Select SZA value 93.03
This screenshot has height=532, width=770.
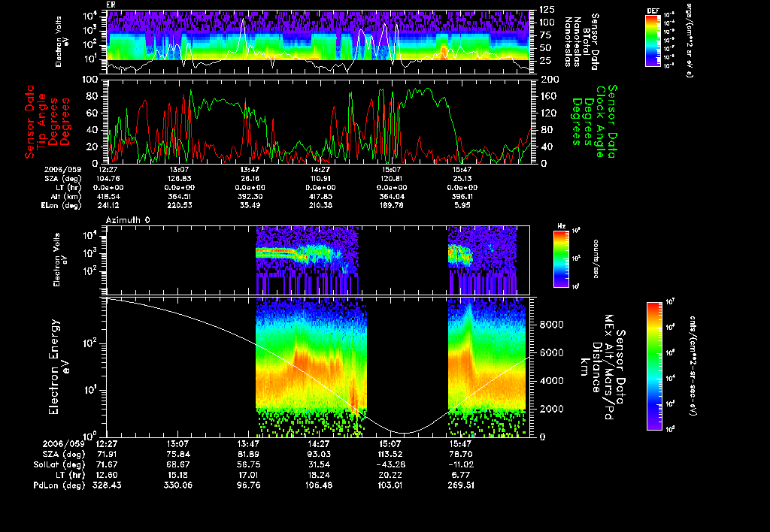click(x=319, y=455)
